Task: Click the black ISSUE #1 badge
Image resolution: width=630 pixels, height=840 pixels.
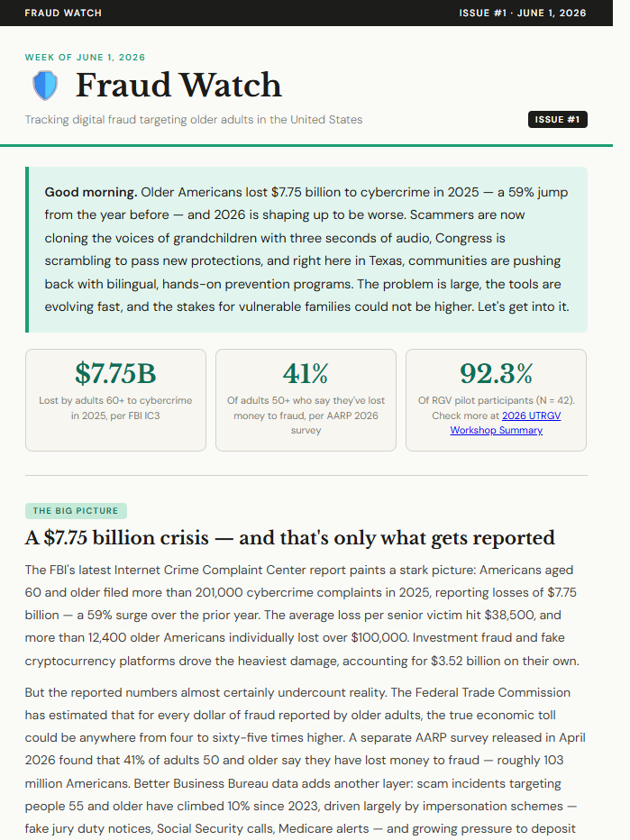Action: pyautogui.click(x=557, y=120)
